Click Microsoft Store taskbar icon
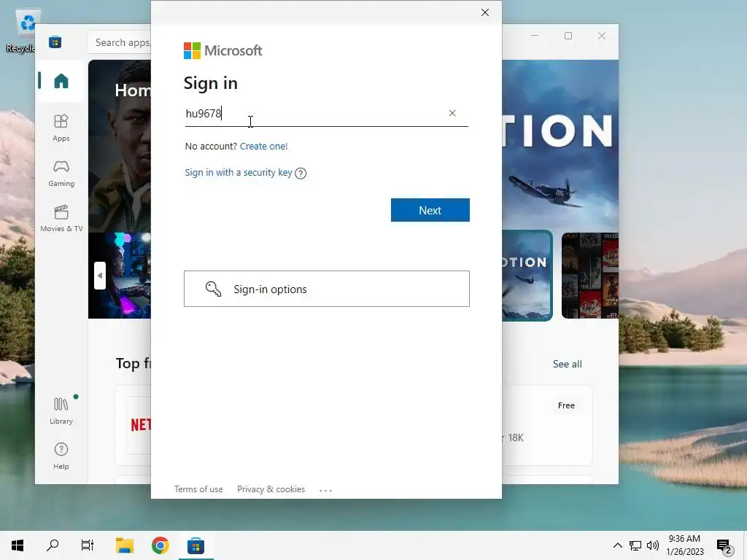 tap(196, 545)
